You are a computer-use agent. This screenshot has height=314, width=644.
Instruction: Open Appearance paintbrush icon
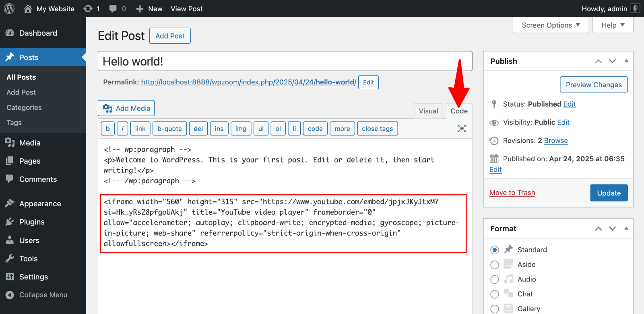[10, 203]
